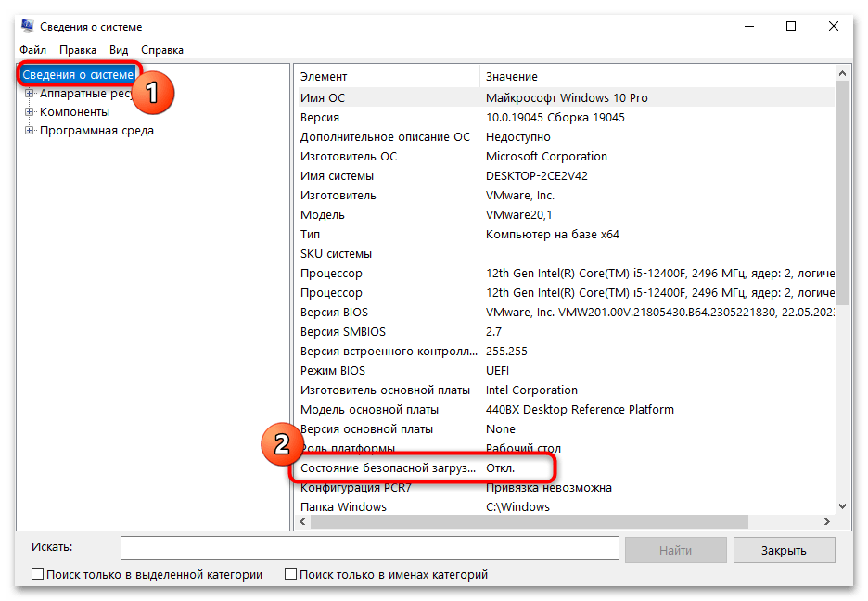Expand the Компоненты tree node
The width and height of the screenshot is (868, 601).
[31, 111]
